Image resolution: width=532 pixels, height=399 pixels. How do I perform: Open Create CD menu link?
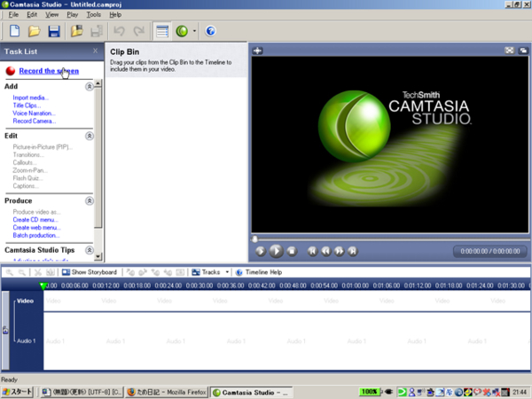click(x=35, y=220)
